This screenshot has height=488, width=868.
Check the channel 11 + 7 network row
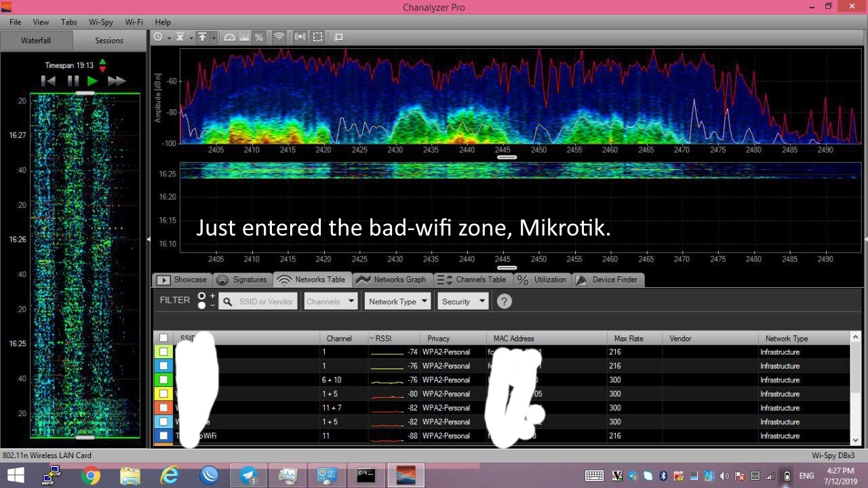[x=163, y=407]
